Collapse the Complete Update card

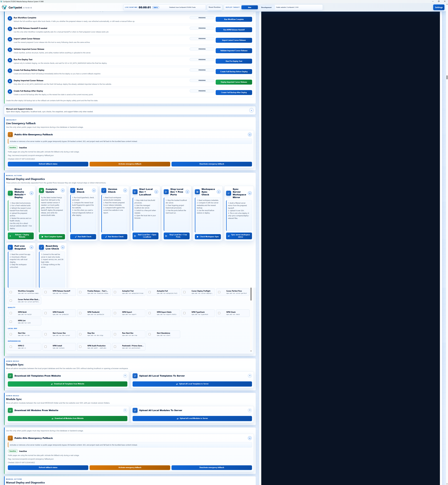click(x=63, y=190)
